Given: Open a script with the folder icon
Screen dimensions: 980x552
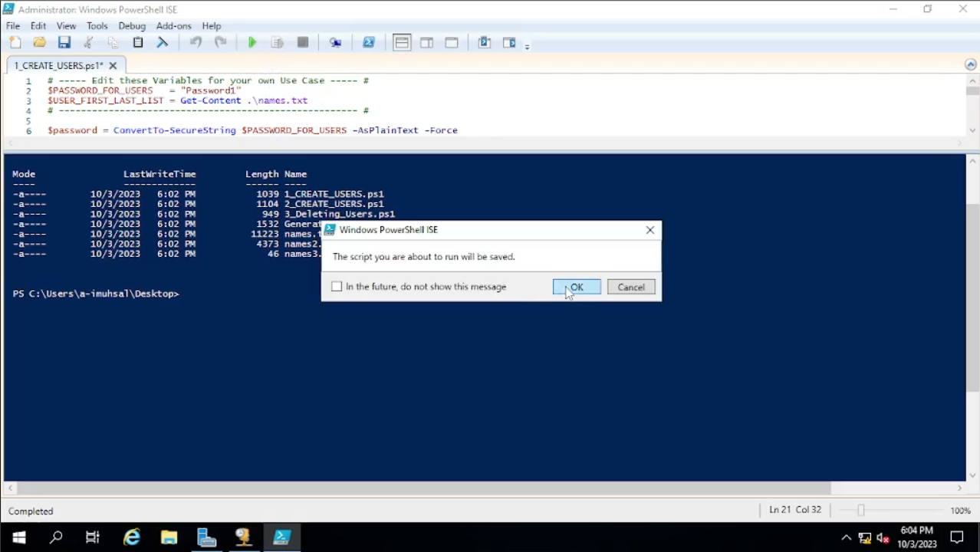Looking at the screenshot, I should (x=39, y=43).
